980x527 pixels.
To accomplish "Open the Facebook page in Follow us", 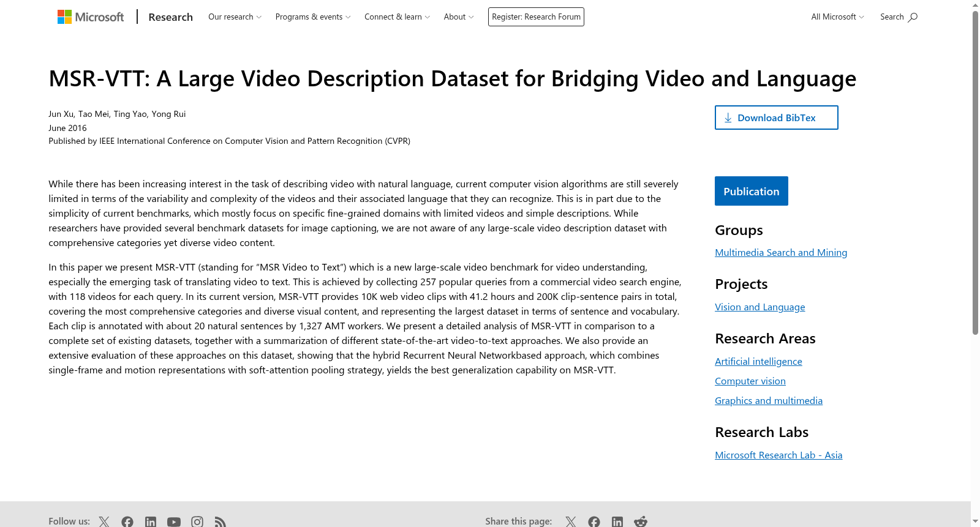I will click(x=127, y=521).
